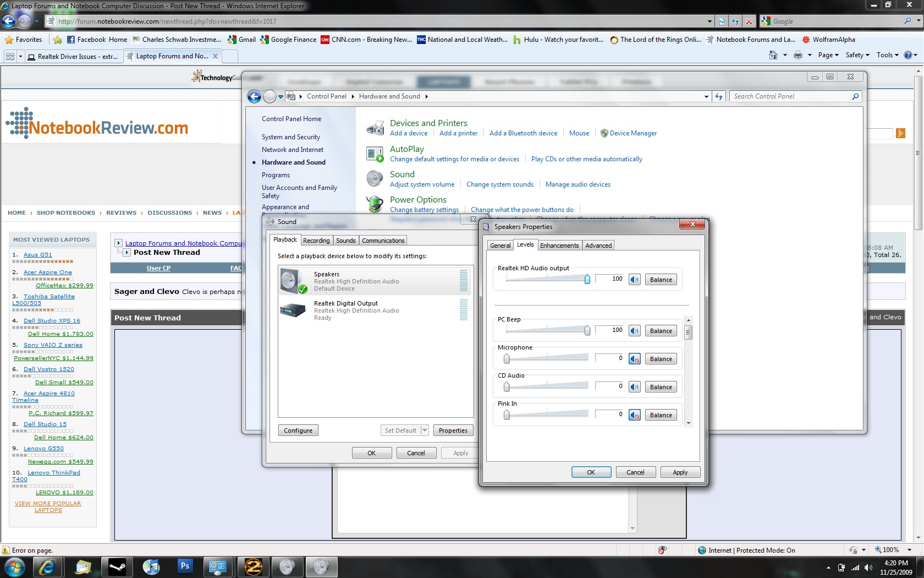Click the Internet Explorer back button
Viewport: 924px width, 578px height.
tap(9, 21)
